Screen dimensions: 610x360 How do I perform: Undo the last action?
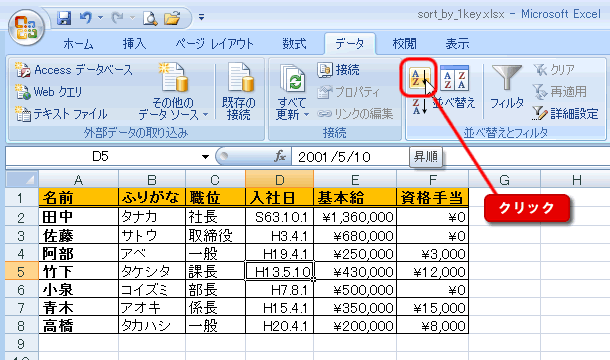click(86, 18)
